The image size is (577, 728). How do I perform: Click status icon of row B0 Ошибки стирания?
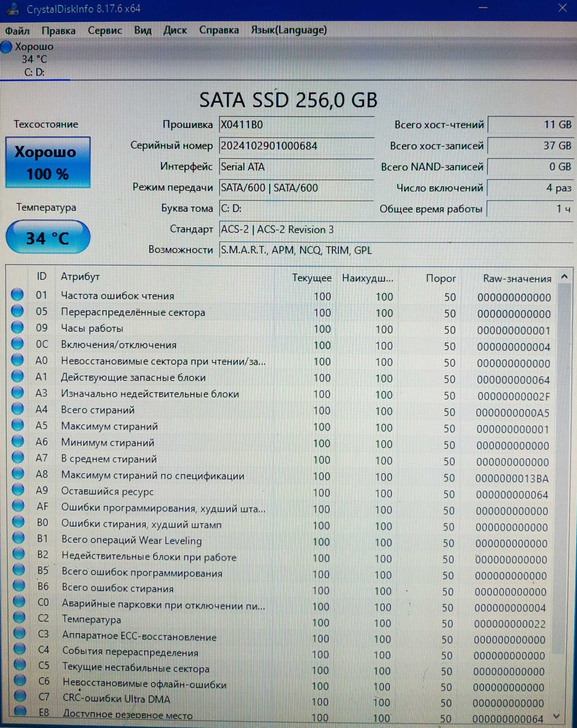pyautogui.click(x=18, y=522)
